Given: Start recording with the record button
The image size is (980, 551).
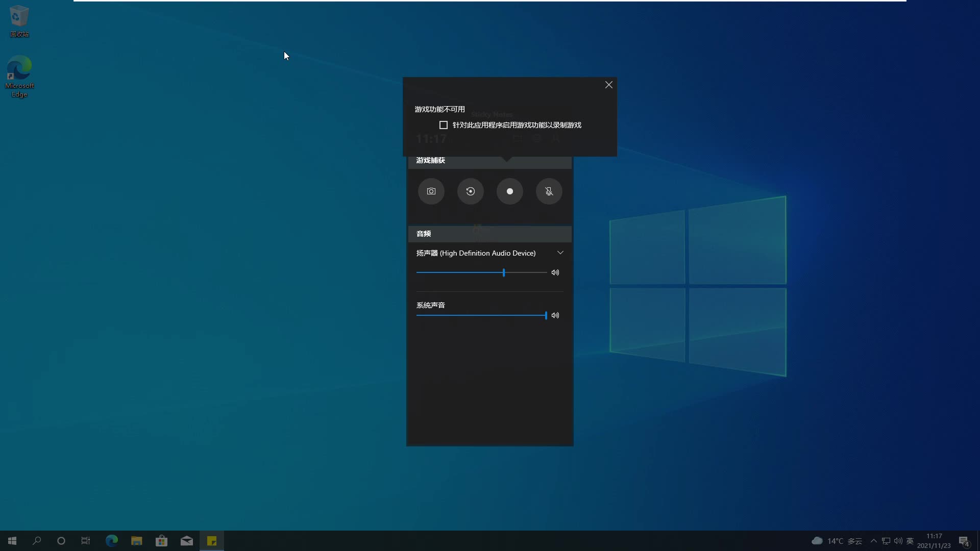Looking at the screenshot, I should [509, 191].
